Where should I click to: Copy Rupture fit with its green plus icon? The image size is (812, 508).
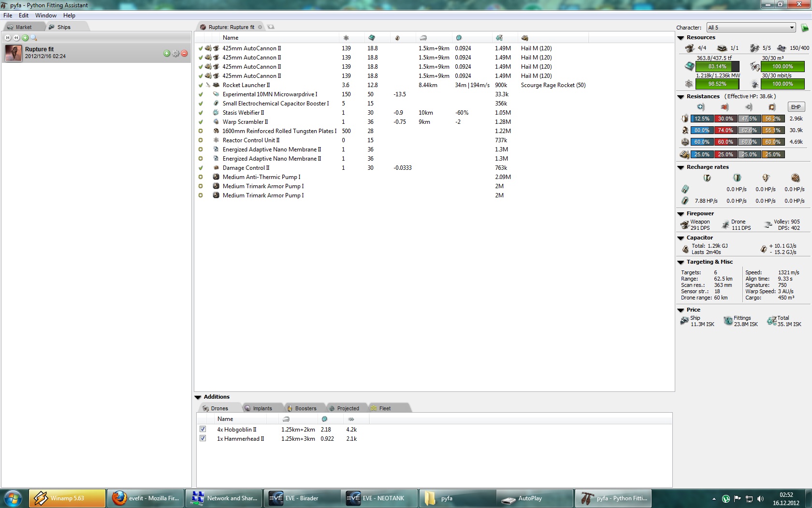167,53
